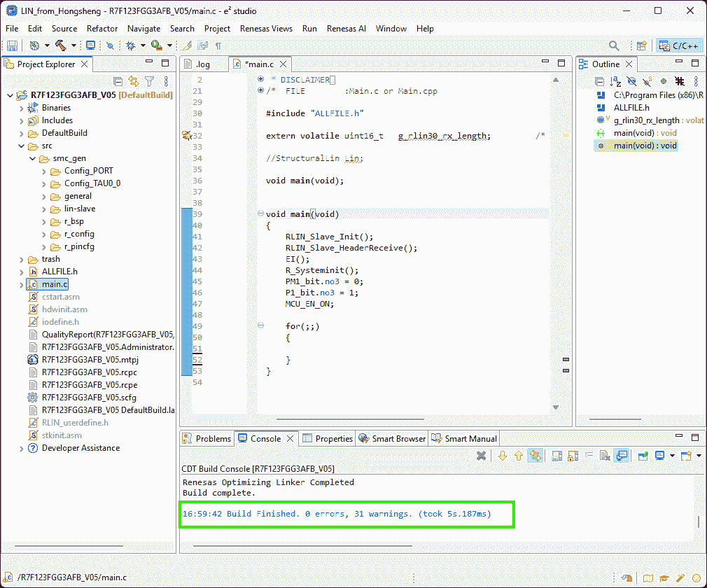Select g_rlin30_rx_length in Outline
This screenshot has height=588, width=707.
tap(646, 120)
